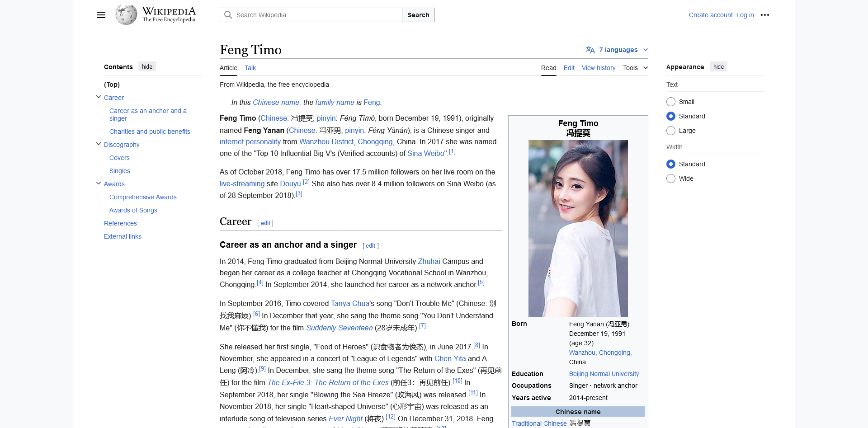The image size is (868, 428).
Task: Click the Search button
Action: 418,15
